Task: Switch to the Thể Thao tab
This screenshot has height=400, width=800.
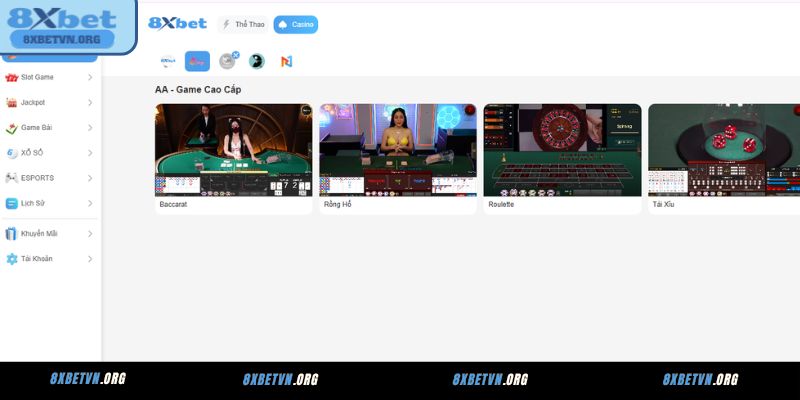Action: [x=243, y=24]
